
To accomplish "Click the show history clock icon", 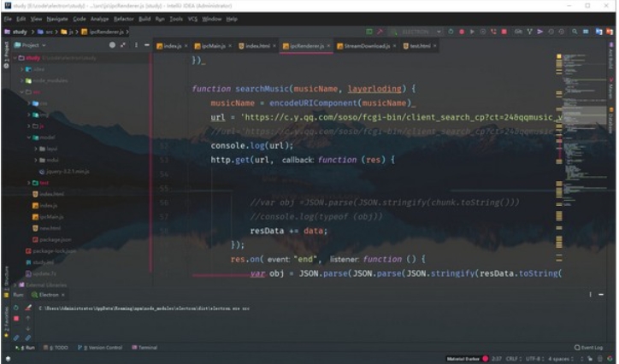I will (x=551, y=32).
